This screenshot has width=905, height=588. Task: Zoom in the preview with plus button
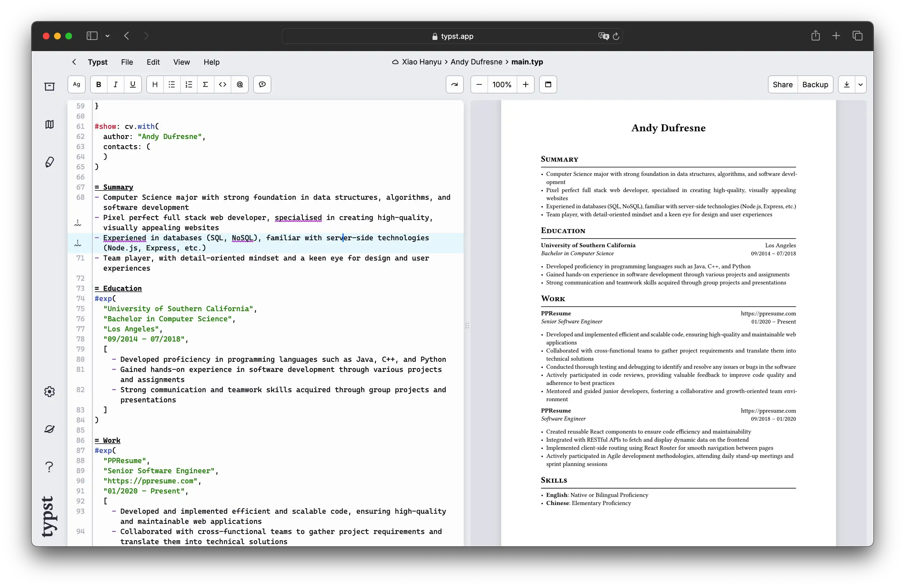[525, 84]
